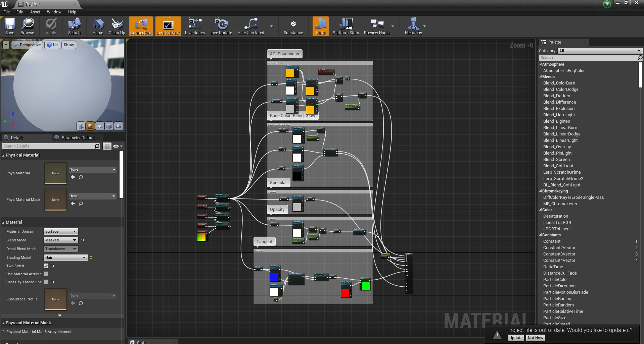Browse to Phys Material asset magnifier icon
This screenshot has height=344, width=644.
[81, 177]
